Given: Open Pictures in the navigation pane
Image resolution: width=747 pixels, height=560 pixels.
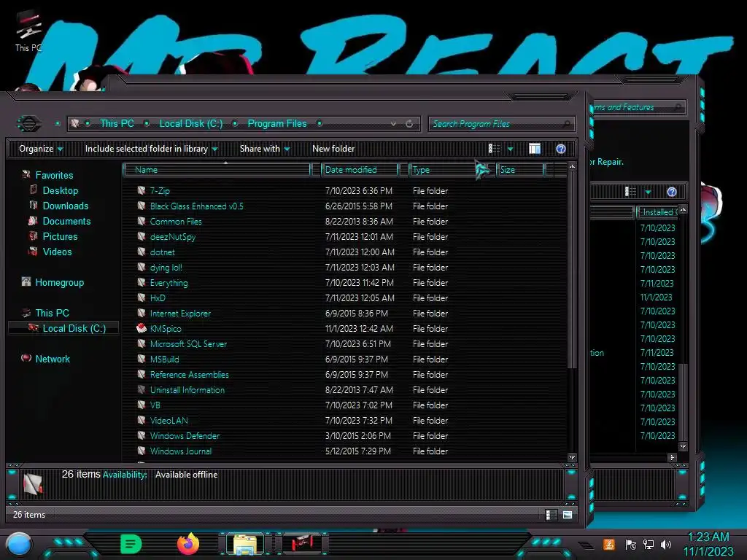Looking at the screenshot, I should (60, 236).
